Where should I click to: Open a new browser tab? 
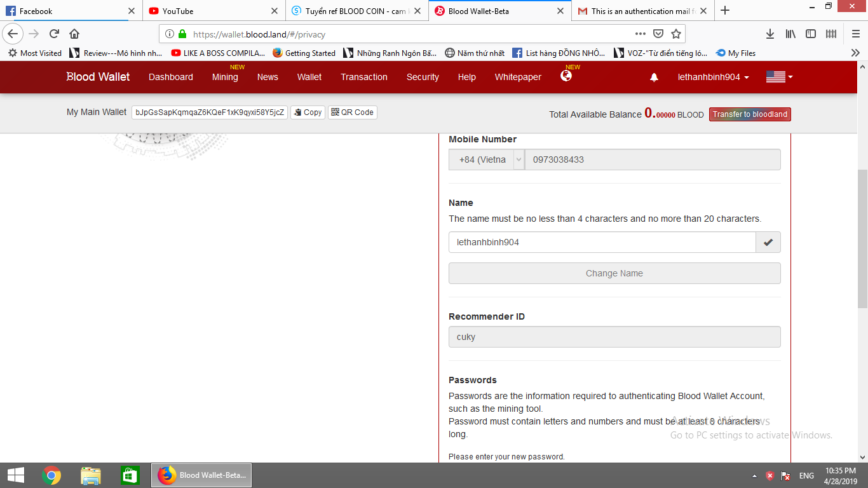point(725,11)
